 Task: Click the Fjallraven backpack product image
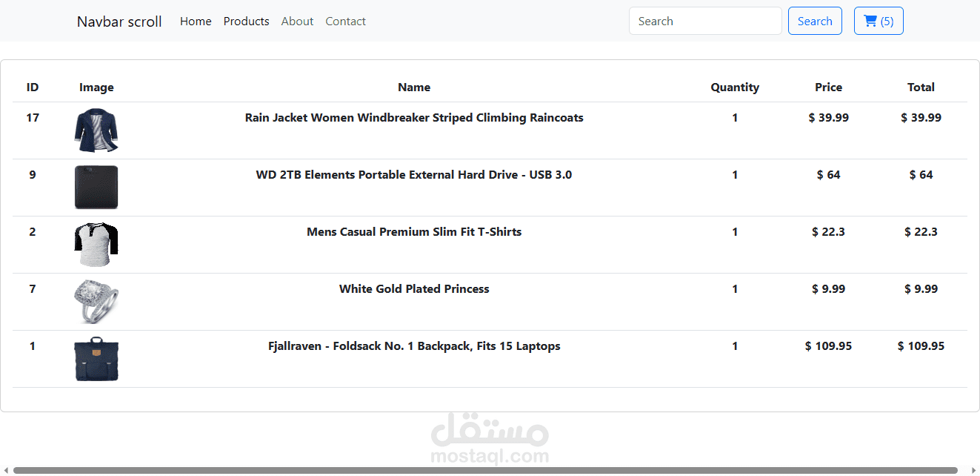point(96,359)
